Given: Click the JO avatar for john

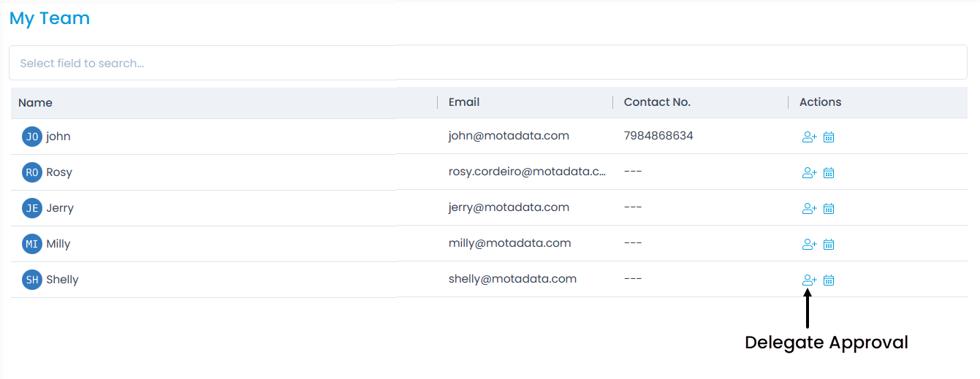Looking at the screenshot, I should (x=32, y=137).
